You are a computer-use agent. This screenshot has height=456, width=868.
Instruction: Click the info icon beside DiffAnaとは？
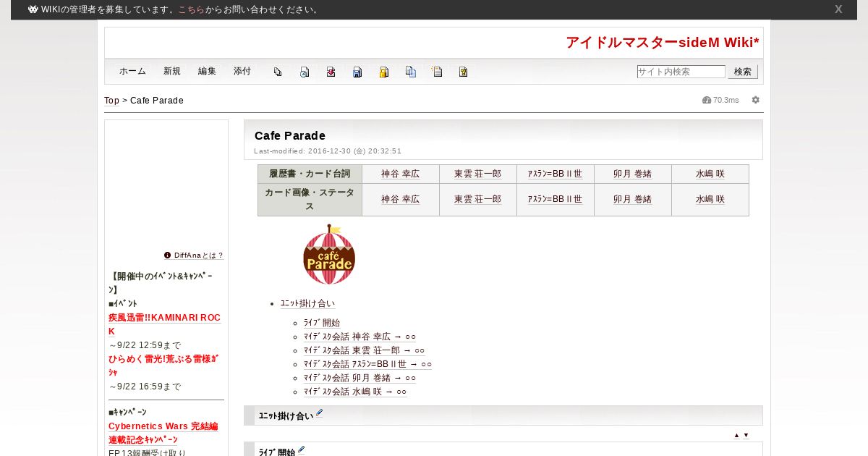point(167,255)
